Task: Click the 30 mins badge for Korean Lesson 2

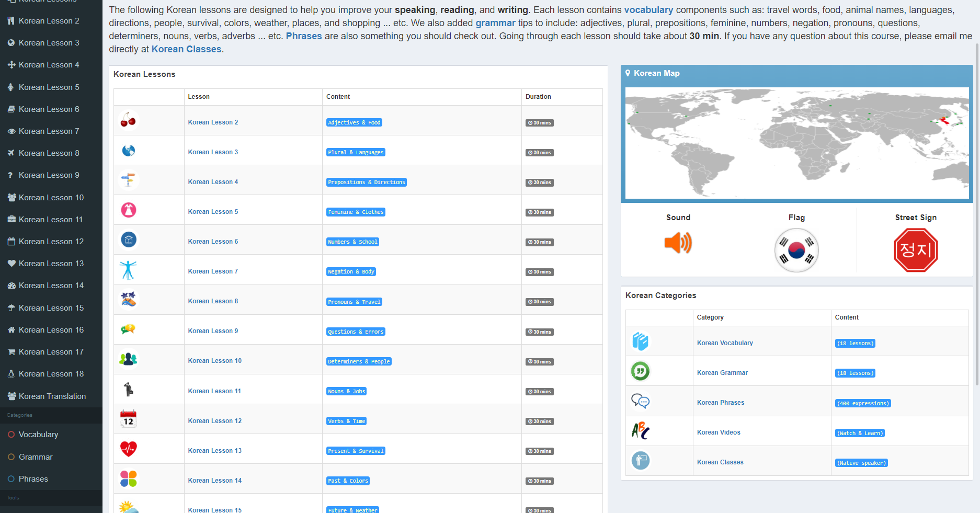Action: [539, 122]
